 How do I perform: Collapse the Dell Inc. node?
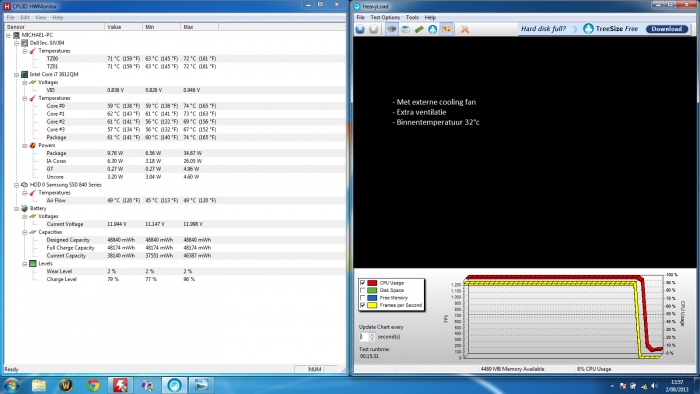click(17, 43)
